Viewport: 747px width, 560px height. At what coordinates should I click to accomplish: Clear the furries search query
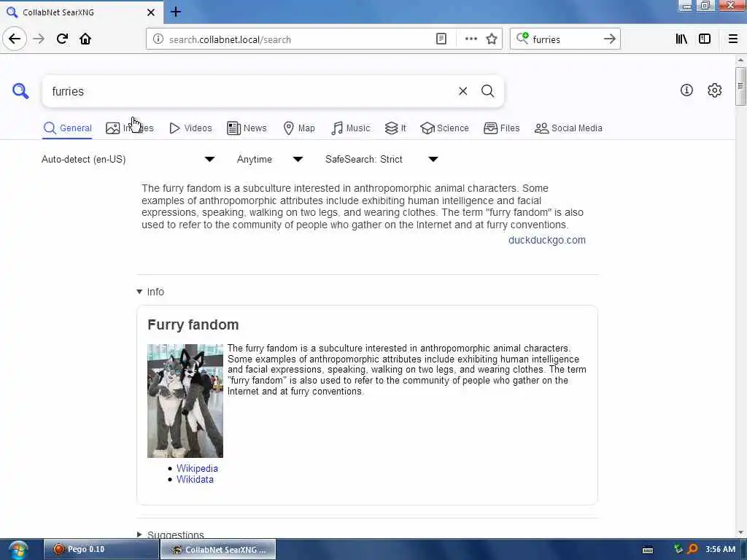pyautogui.click(x=462, y=91)
